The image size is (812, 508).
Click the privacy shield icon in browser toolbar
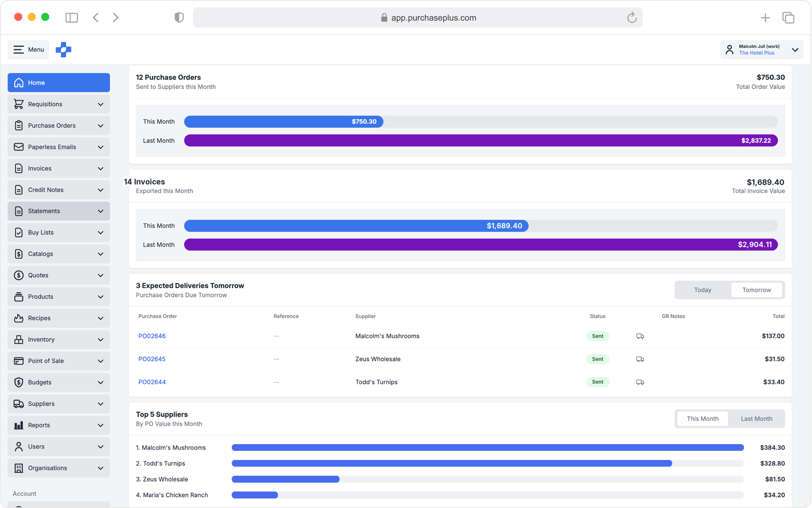pyautogui.click(x=179, y=18)
